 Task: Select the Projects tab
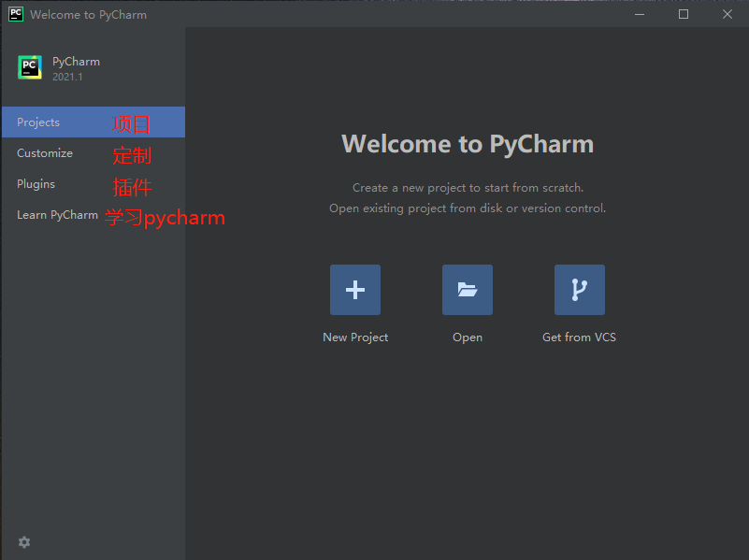click(94, 122)
